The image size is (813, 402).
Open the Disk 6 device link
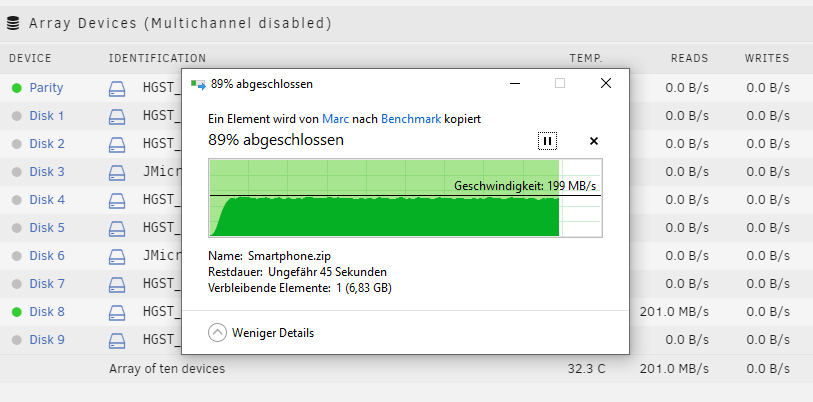47,256
